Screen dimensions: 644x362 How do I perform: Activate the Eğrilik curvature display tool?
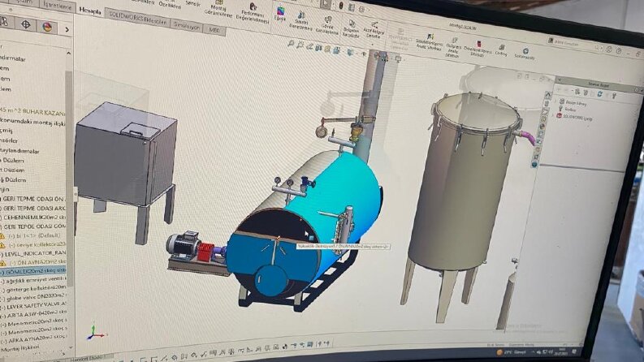point(280,15)
